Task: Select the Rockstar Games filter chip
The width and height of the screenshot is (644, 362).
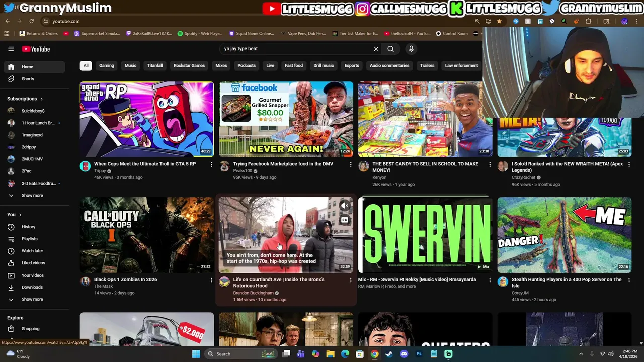Action: click(189, 66)
